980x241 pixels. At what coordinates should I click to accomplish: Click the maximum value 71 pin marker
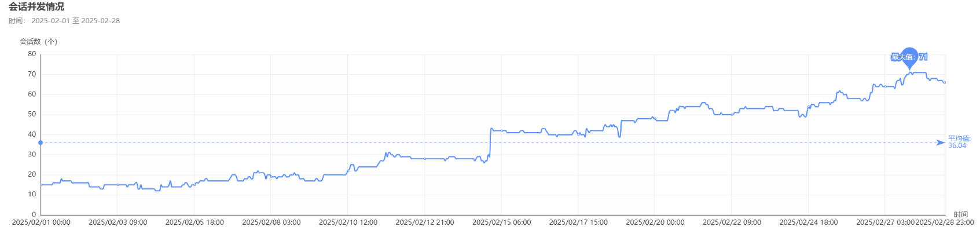(909, 57)
